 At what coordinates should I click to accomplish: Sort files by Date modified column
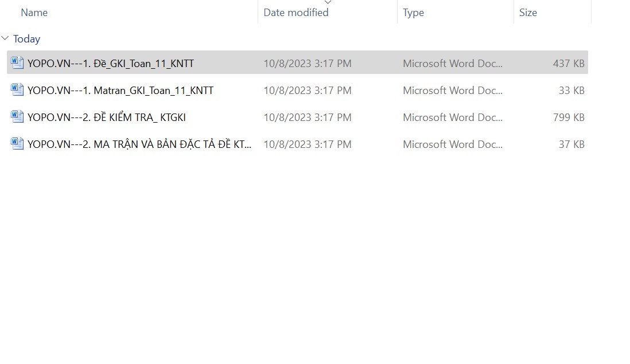[296, 13]
